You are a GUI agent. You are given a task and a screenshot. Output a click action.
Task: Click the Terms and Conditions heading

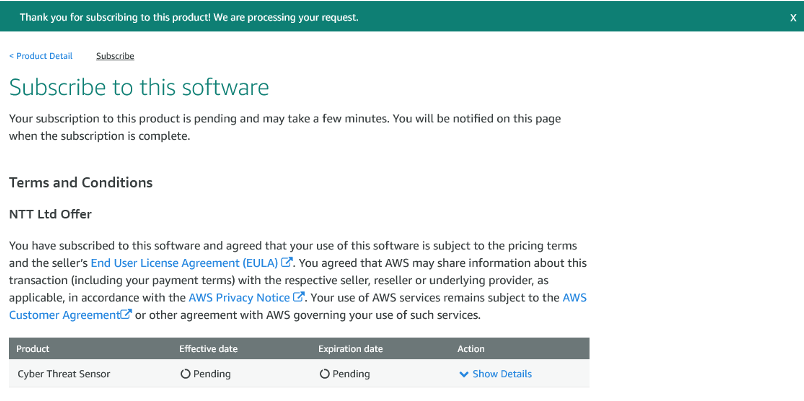pos(81,183)
